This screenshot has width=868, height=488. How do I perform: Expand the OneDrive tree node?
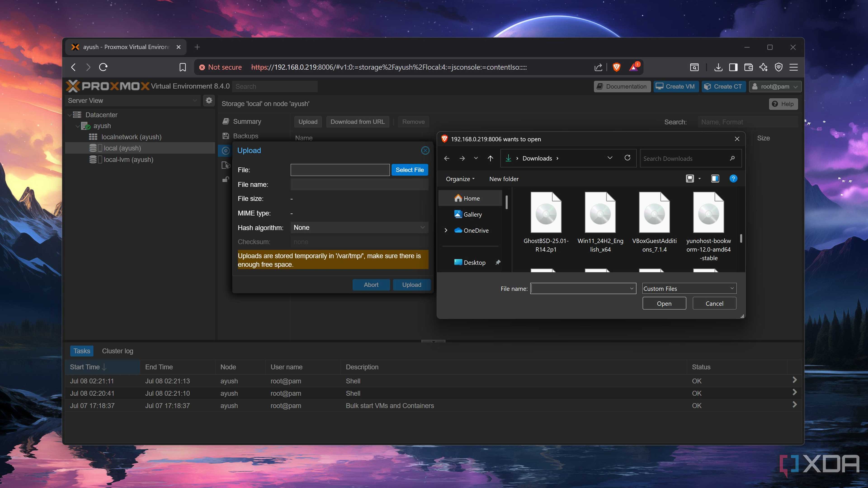[x=446, y=230]
